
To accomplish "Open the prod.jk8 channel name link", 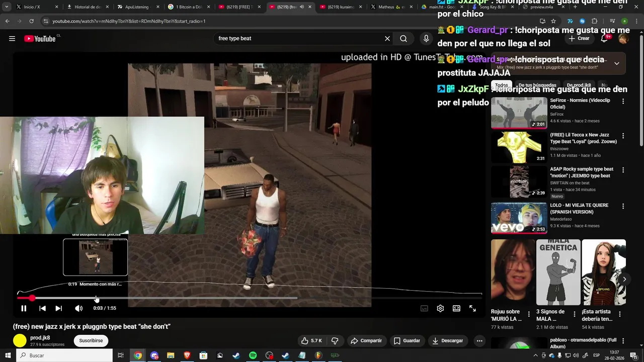I will (40, 338).
